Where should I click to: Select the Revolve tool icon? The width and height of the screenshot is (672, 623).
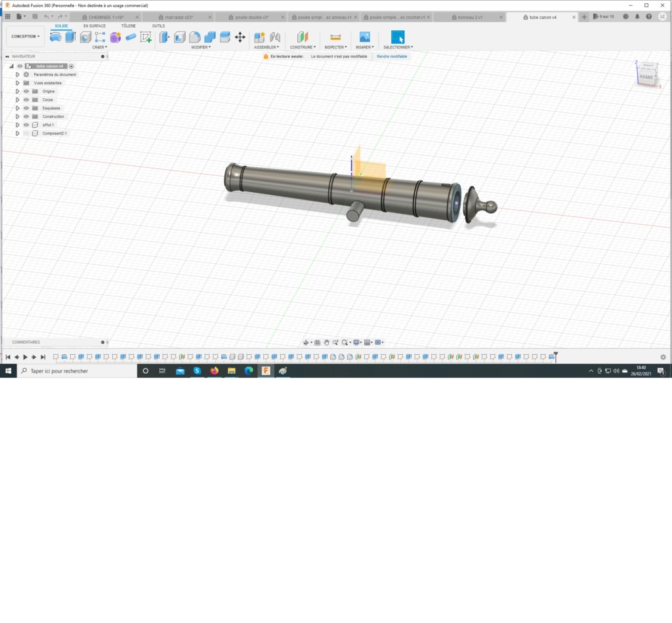coord(55,37)
